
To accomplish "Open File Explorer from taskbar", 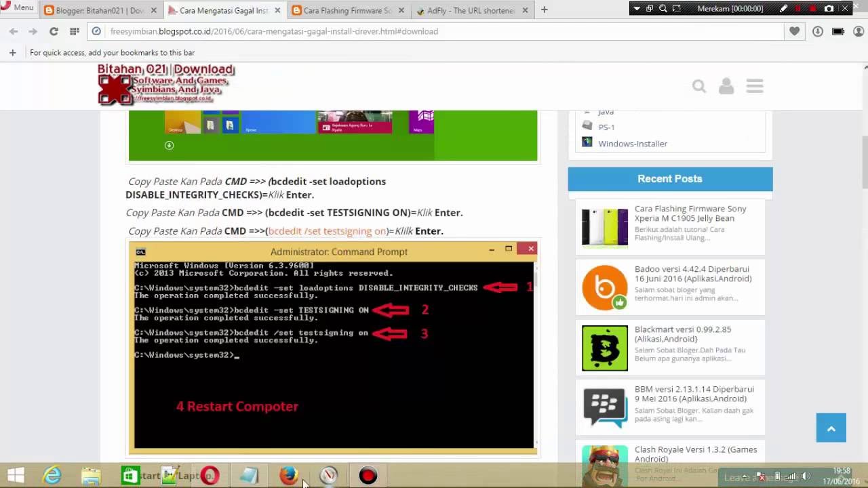I will point(91,476).
